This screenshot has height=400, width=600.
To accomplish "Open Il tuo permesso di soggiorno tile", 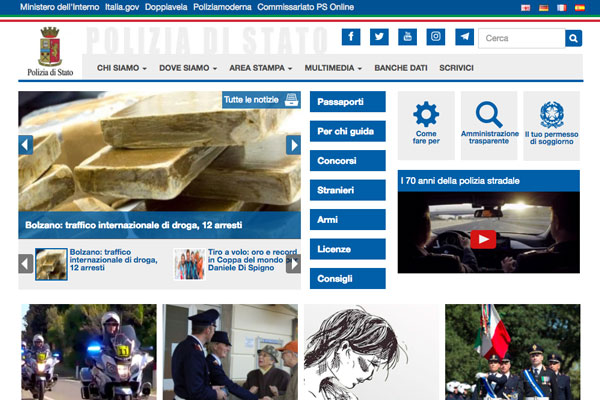I will 551,125.
